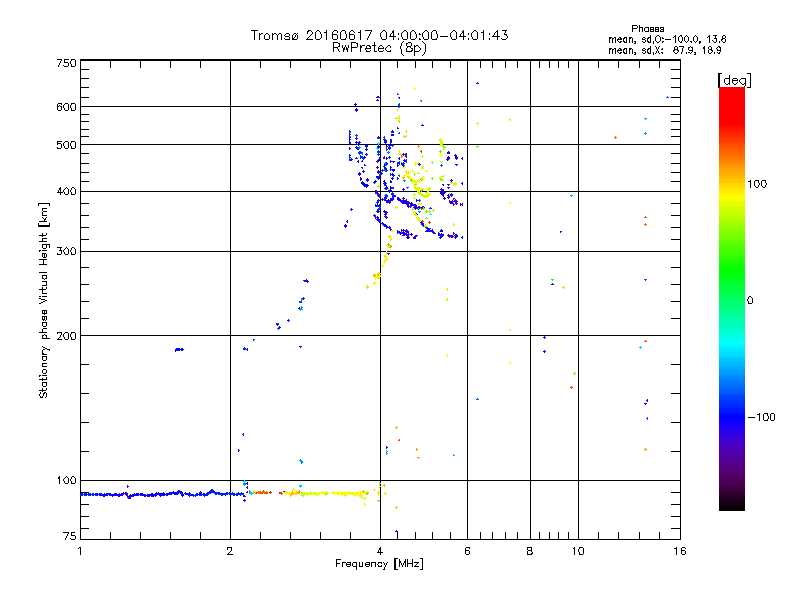Click the colorbar tick label 100
This screenshot has width=800, height=600.
point(762,184)
